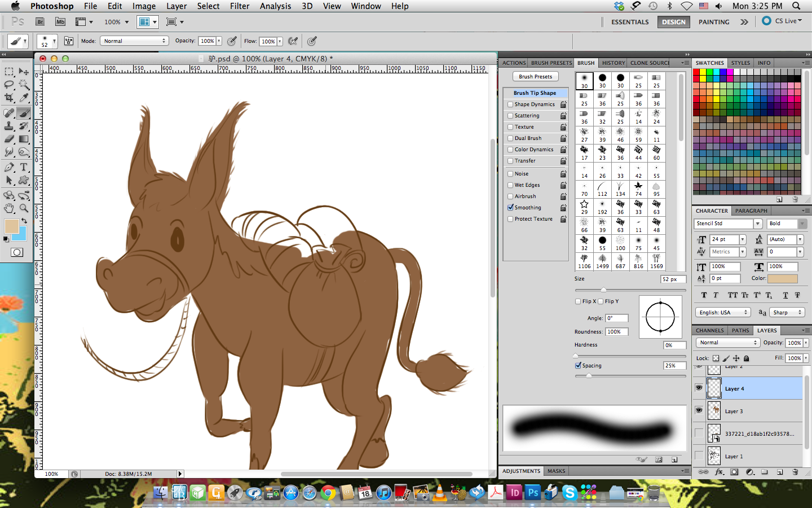This screenshot has width=812, height=508.
Task: Enable the Dual Brush checkbox
Action: click(510, 138)
